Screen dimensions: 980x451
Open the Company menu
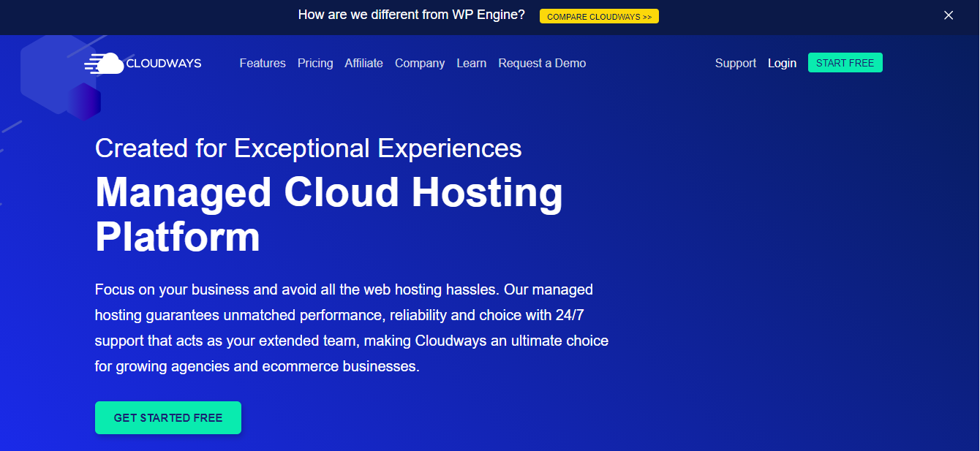coord(420,64)
